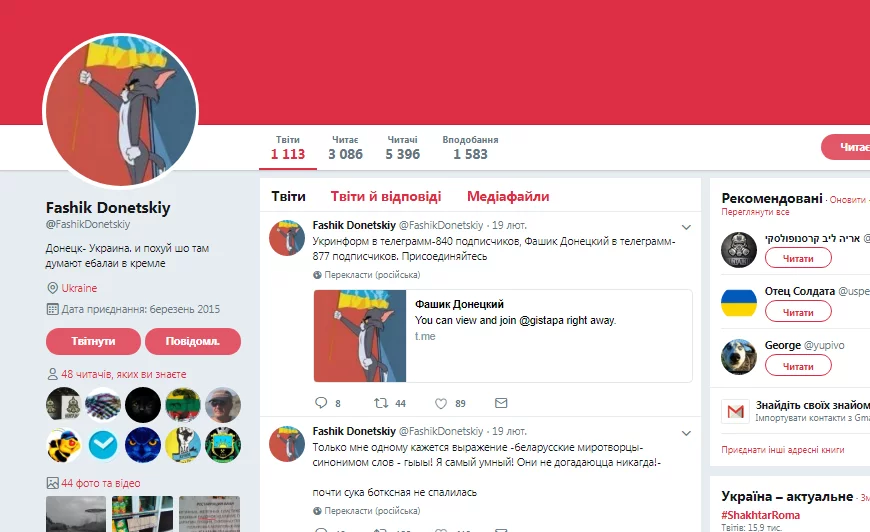Viewport: 870px width, 532px height.
Task: Click the photo icon next to 44 фото та відео
Action: click(53, 483)
